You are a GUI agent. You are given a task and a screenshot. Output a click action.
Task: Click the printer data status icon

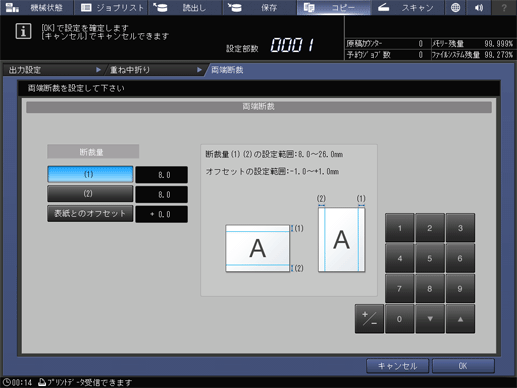(42, 382)
